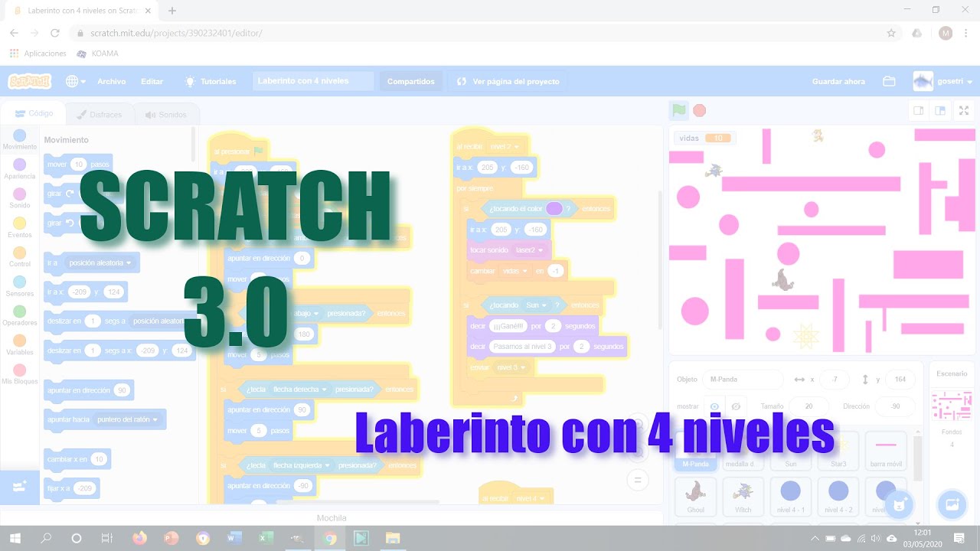Click the Windows Start button
980x551 pixels.
click(x=15, y=538)
